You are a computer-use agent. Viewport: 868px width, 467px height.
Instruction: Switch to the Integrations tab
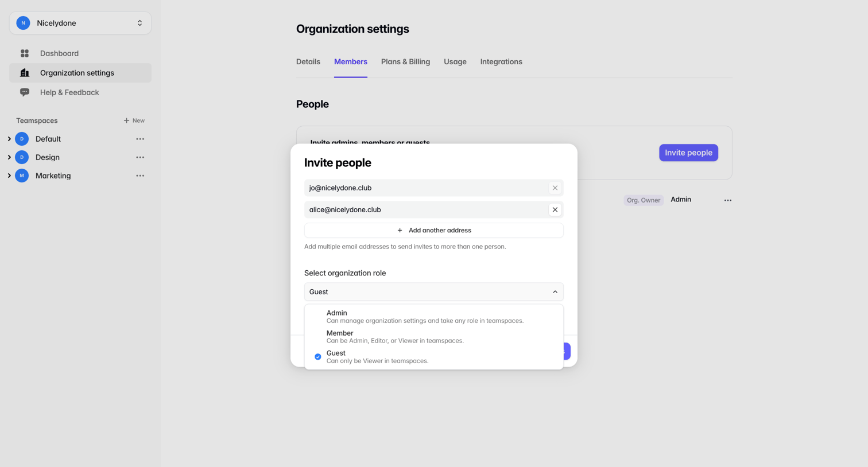click(501, 62)
